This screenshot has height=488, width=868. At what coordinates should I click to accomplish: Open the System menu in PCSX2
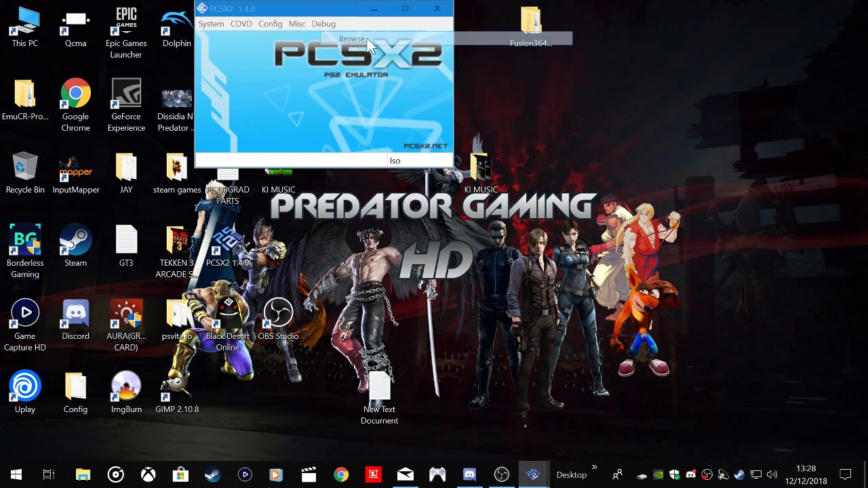(x=211, y=24)
